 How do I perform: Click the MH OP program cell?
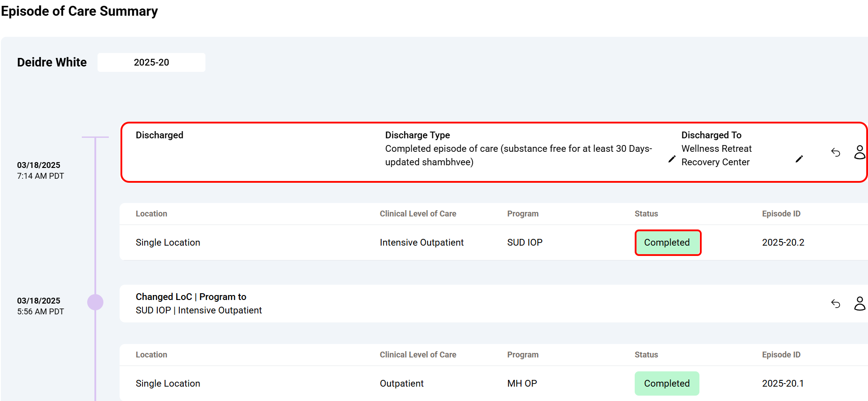click(x=522, y=383)
